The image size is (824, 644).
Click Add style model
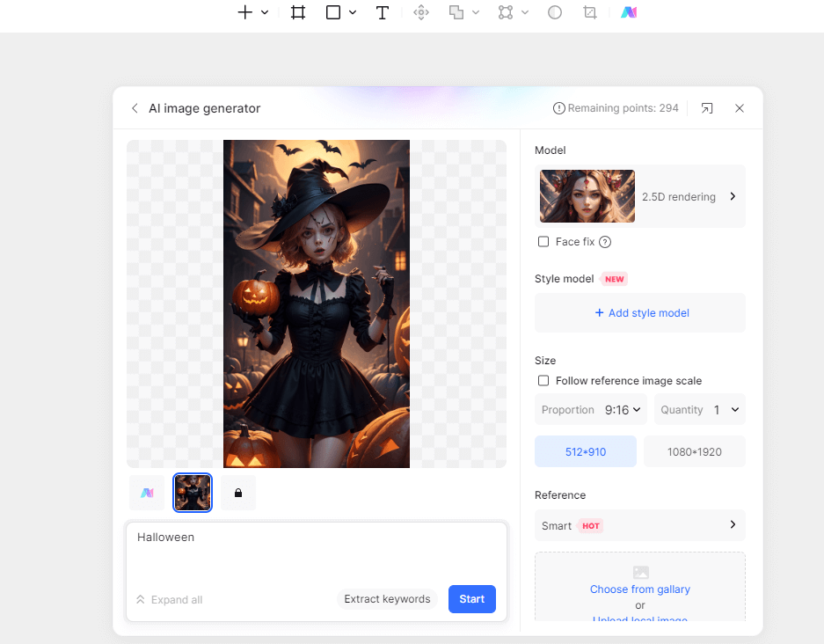[641, 313]
